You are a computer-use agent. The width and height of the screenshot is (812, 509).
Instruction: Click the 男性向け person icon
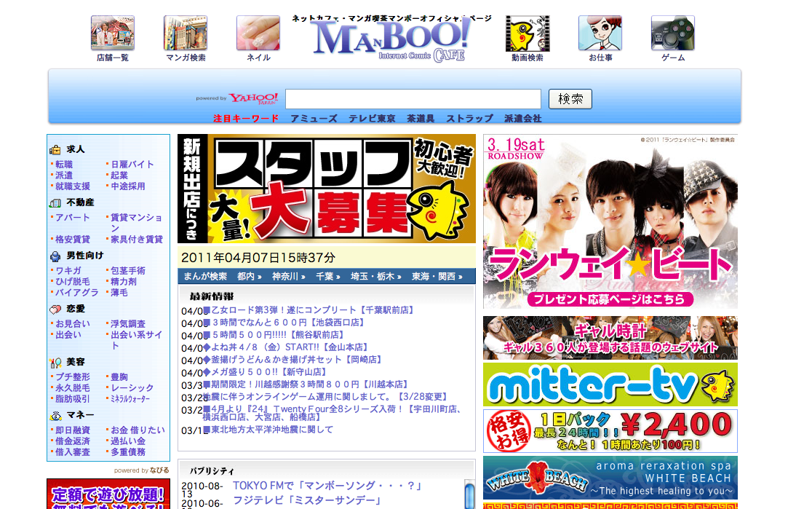[x=55, y=256]
